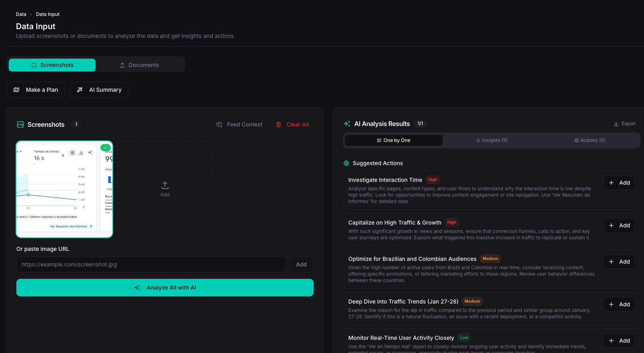Click the High badge on Capitalize on High Traffic
The image size is (644, 353).
[x=452, y=223]
